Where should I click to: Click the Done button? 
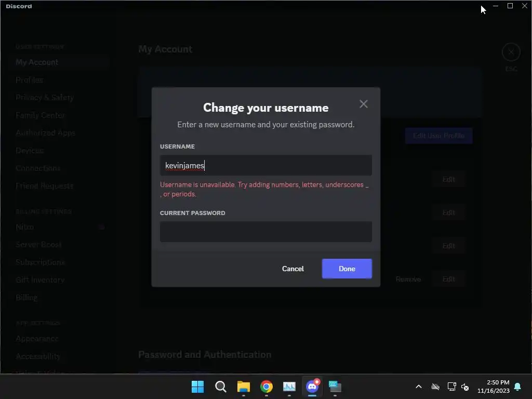347,269
